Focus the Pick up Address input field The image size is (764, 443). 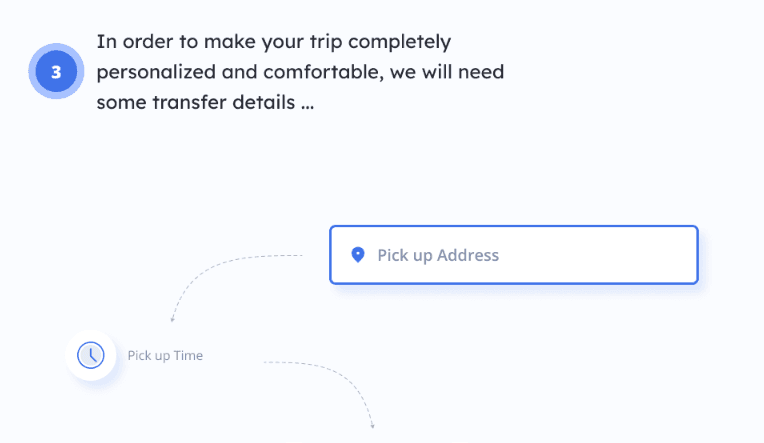coord(514,255)
